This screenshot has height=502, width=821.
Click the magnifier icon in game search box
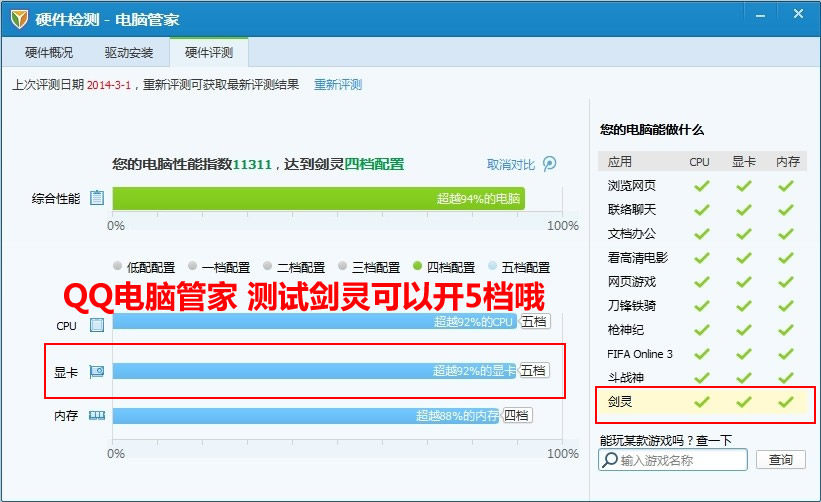[x=609, y=460]
